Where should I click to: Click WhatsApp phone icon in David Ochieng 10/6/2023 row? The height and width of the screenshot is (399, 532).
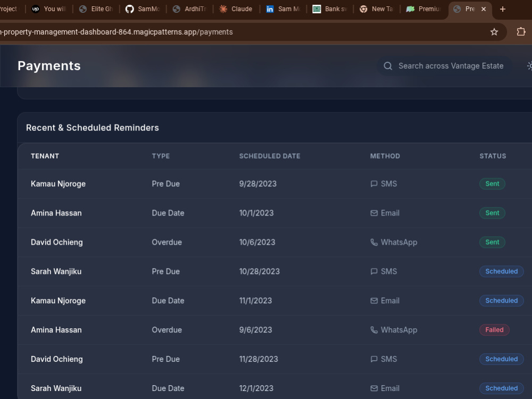click(x=374, y=242)
